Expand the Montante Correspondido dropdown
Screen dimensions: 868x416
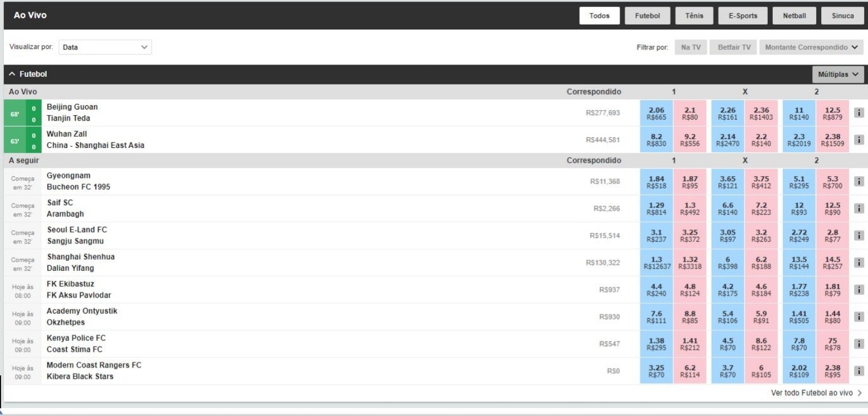(811, 48)
